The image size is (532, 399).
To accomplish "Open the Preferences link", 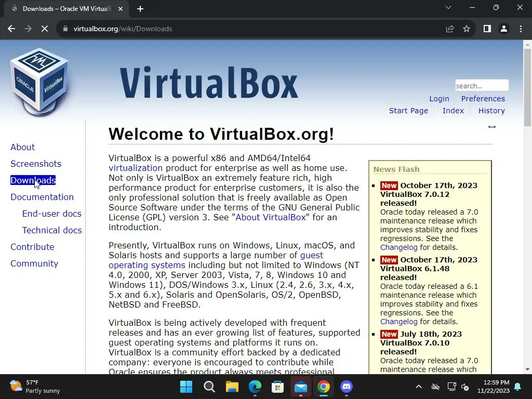I will pyautogui.click(x=483, y=99).
